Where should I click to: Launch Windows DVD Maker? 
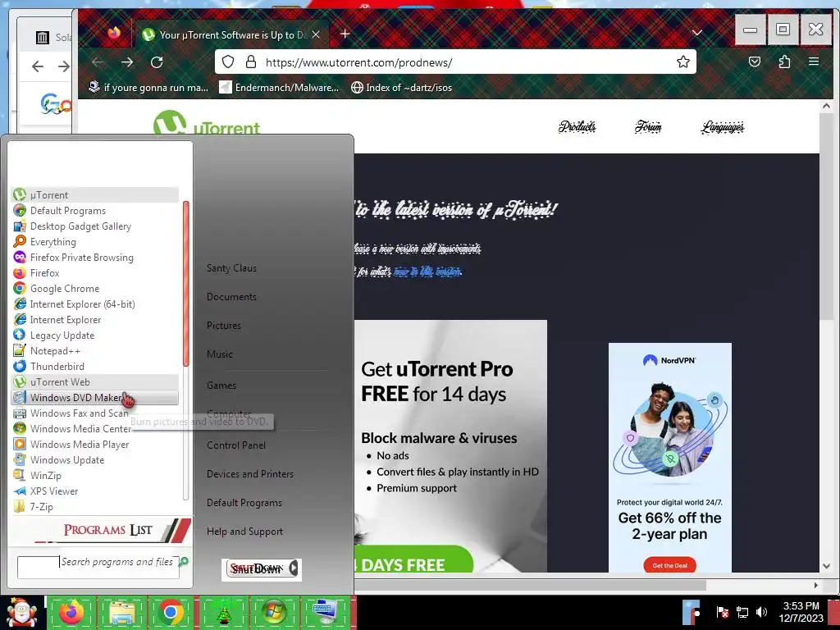(x=95, y=398)
